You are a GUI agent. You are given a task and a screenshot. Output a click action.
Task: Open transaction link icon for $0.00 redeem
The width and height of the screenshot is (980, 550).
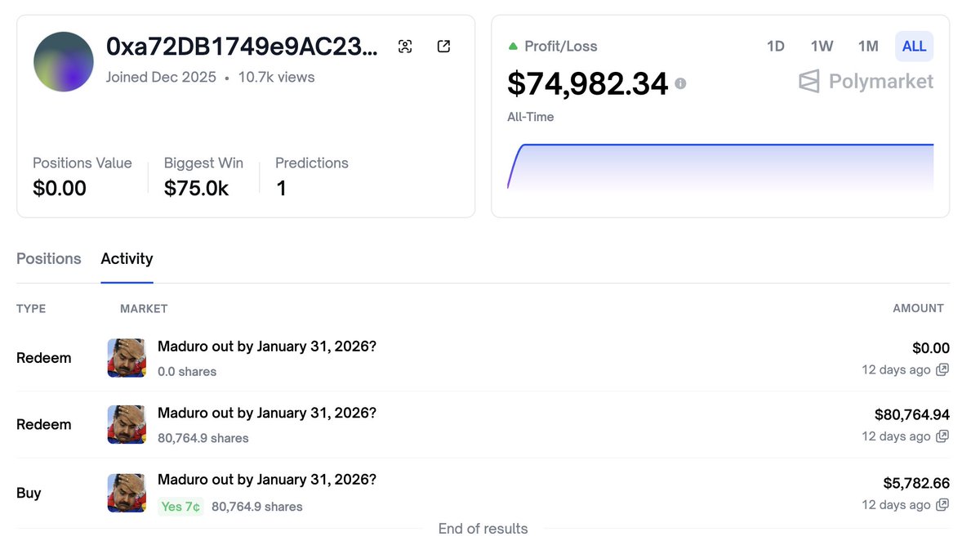coord(942,369)
